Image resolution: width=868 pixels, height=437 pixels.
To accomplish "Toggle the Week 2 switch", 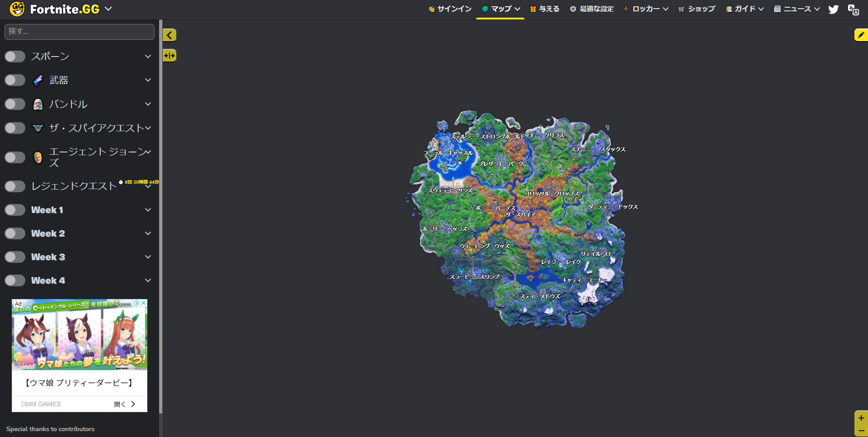I will [15, 233].
